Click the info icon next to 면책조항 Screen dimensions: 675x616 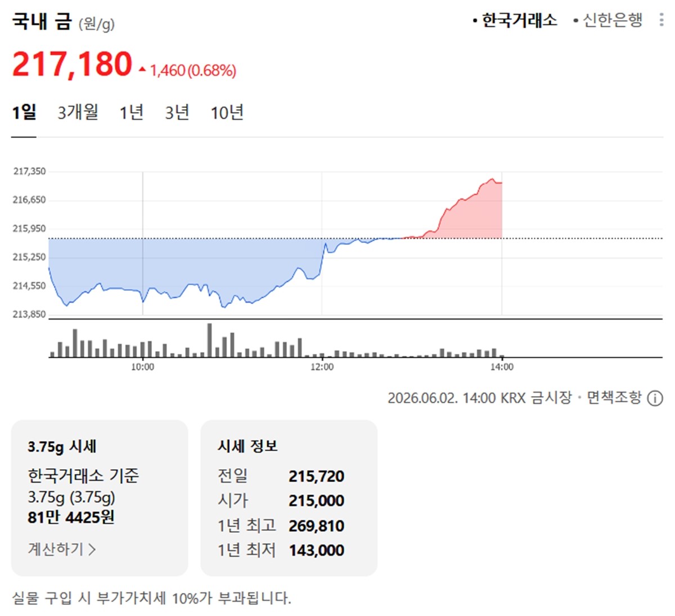pos(655,398)
